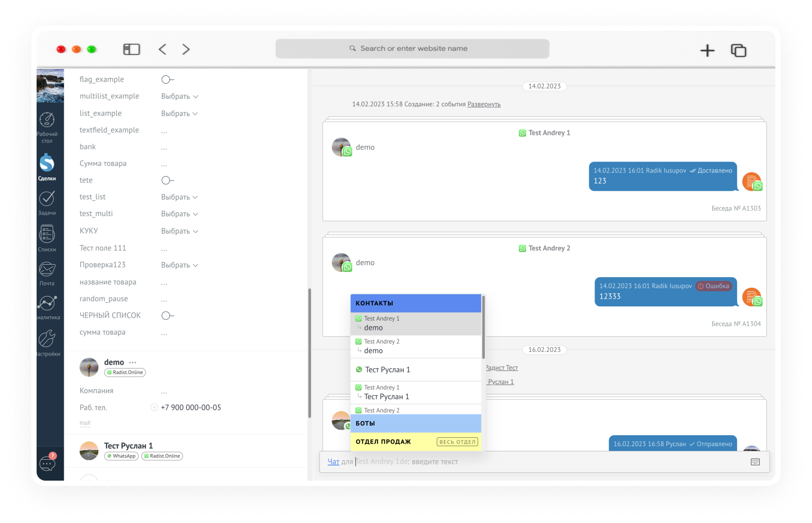Click the contacts popup scrollbar
The height and width of the screenshot is (523, 812).
(x=484, y=327)
